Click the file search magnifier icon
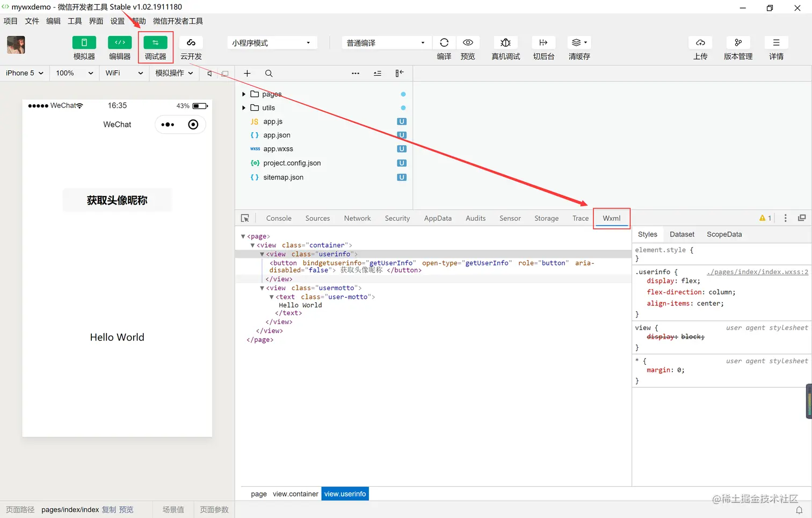812x518 pixels. (x=269, y=74)
